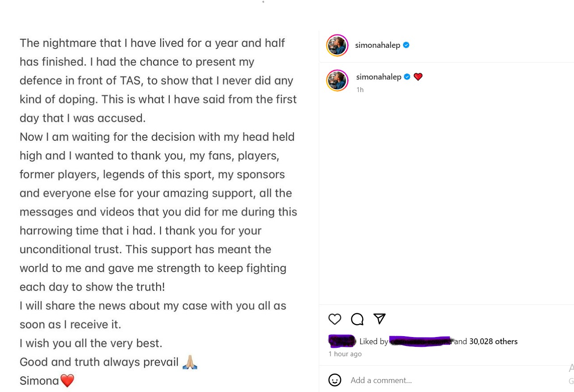Click the praying hands emoji in the post image
Viewport: 574px width, 392px height.
point(190,362)
